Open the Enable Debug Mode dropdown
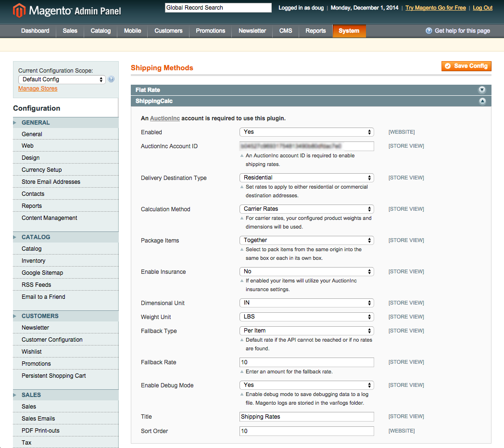504x448 pixels. (306, 385)
